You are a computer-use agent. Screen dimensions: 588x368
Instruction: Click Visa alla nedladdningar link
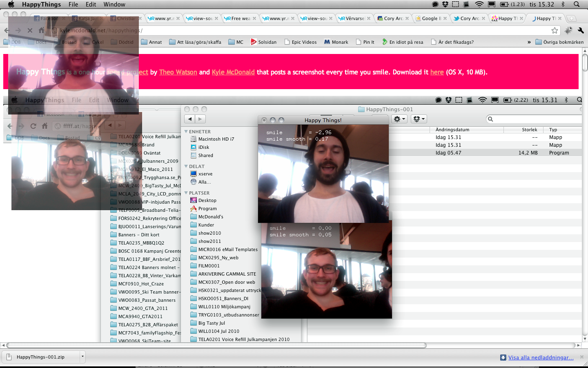(541, 357)
